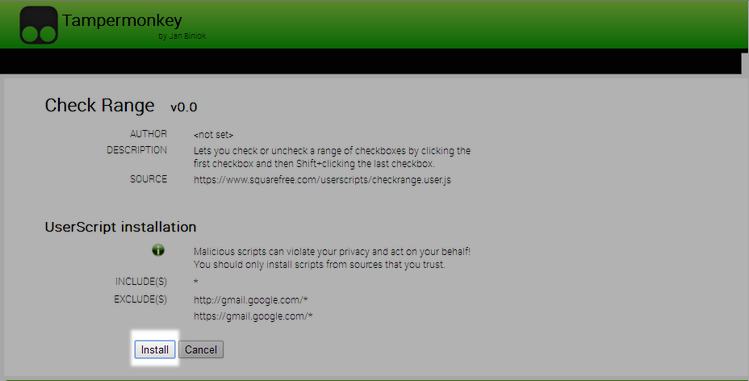Click the version "v0.0" text
The image size is (749, 381).
click(x=184, y=107)
